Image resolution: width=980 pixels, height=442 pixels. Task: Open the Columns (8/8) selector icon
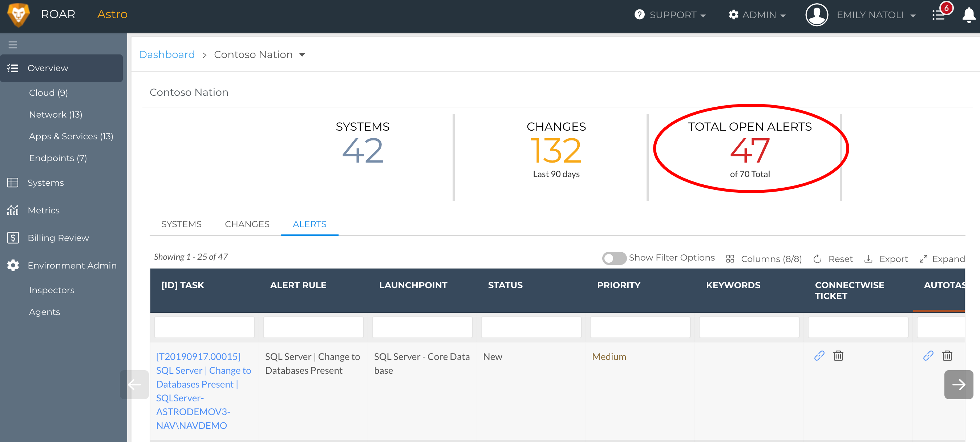pyautogui.click(x=730, y=258)
